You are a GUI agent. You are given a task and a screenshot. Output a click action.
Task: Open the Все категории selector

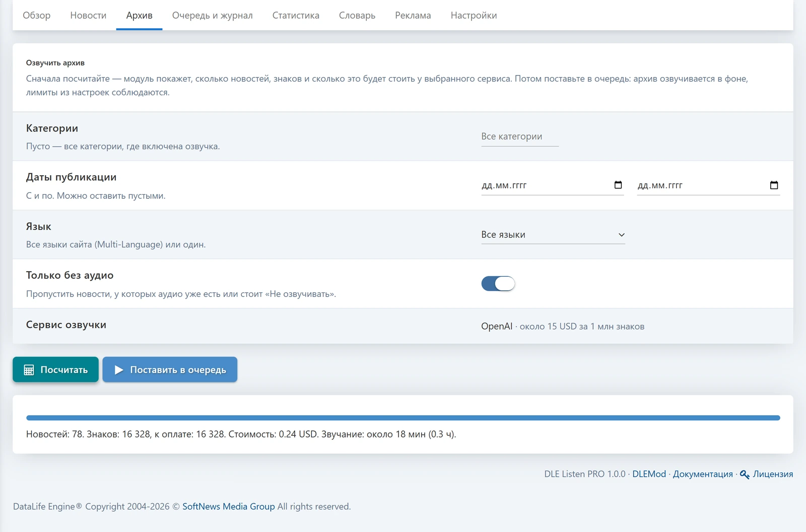[520, 136]
